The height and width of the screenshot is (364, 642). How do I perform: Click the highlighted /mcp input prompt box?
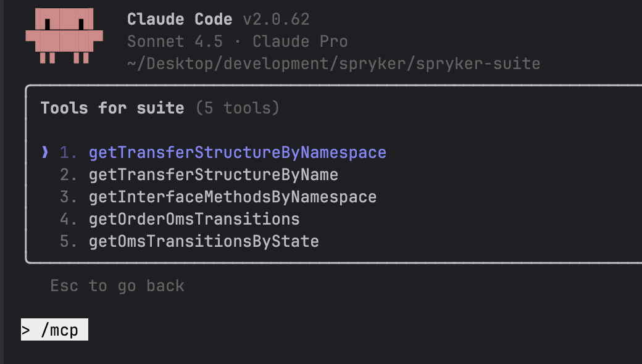click(54, 329)
